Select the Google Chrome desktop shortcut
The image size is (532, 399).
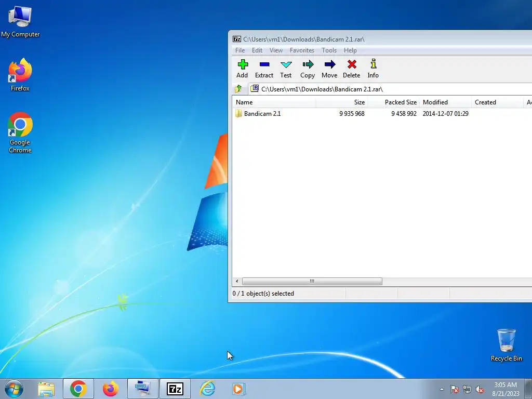point(20,132)
